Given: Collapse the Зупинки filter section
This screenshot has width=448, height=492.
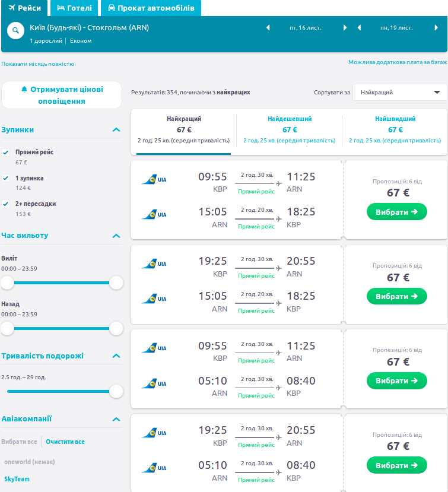Looking at the screenshot, I should coord(116,130).
